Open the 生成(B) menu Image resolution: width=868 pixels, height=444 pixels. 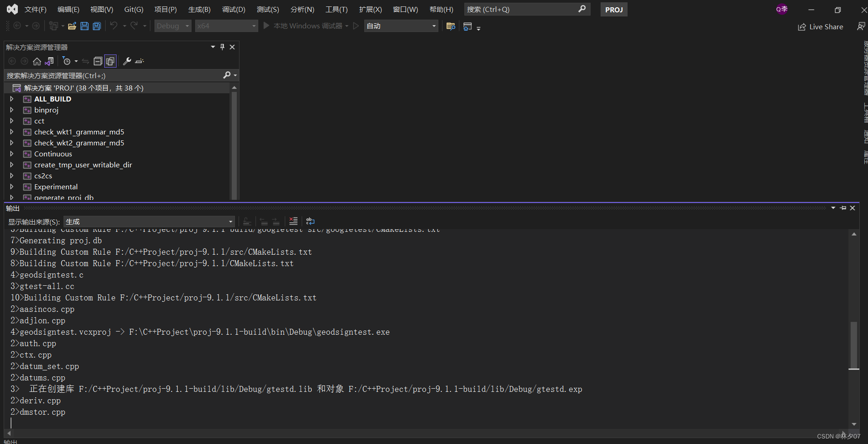(x=199, y=9)
